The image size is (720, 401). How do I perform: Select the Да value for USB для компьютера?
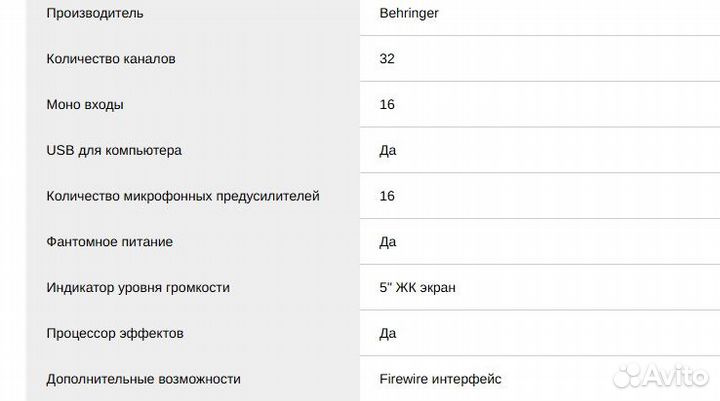pyautogui.click(x=388, y=150)
